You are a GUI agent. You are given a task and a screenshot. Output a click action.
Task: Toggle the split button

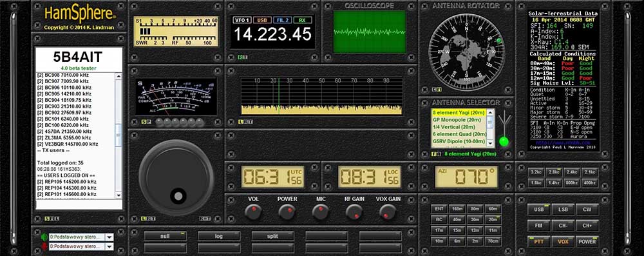tap(272, 236)
